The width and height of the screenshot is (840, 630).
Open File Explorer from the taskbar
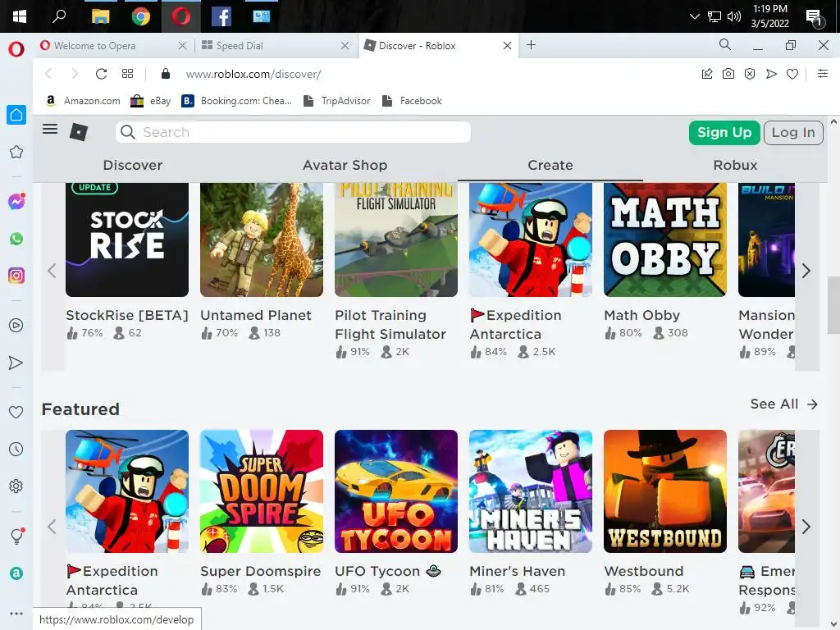100,16
